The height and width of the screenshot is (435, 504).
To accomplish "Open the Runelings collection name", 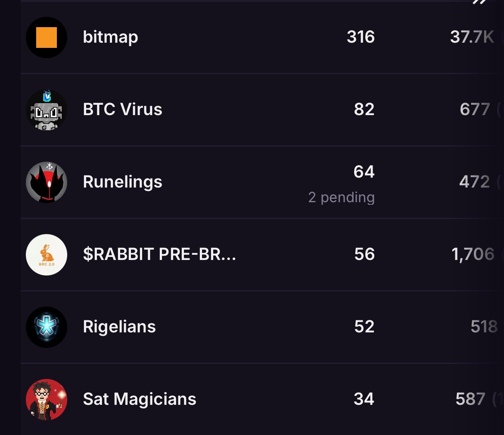I will point(122,182).
